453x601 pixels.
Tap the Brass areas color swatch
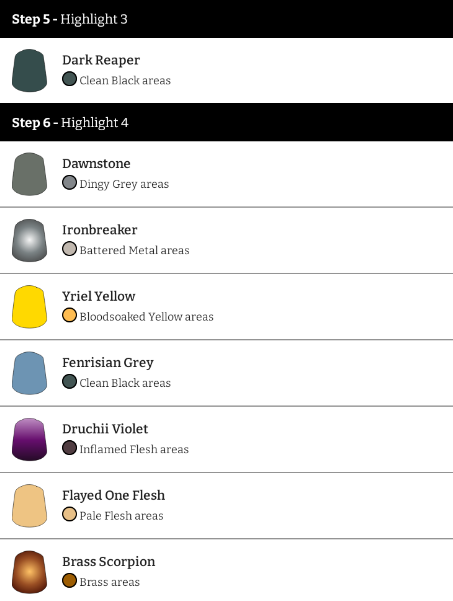click(x=69, y=581)
